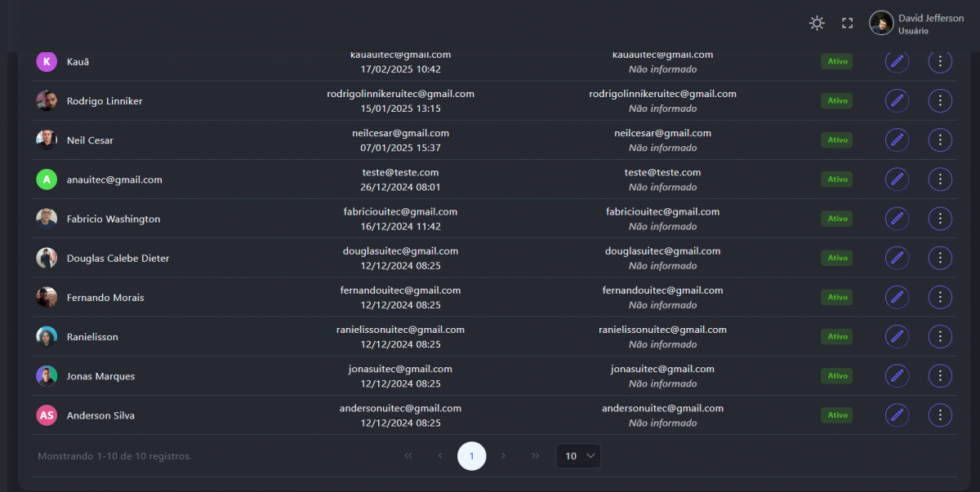Click the Ativo status badge for Kauã
This screenshot has height=492, width=980.
pos(837,61)
